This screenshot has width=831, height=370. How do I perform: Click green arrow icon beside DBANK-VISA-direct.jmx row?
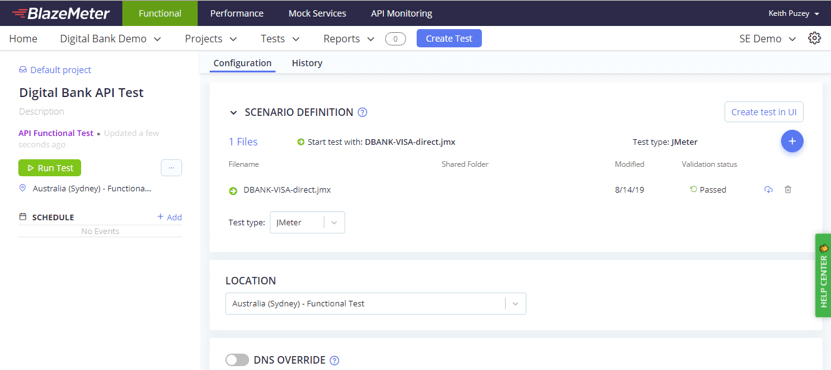(233, 190)
